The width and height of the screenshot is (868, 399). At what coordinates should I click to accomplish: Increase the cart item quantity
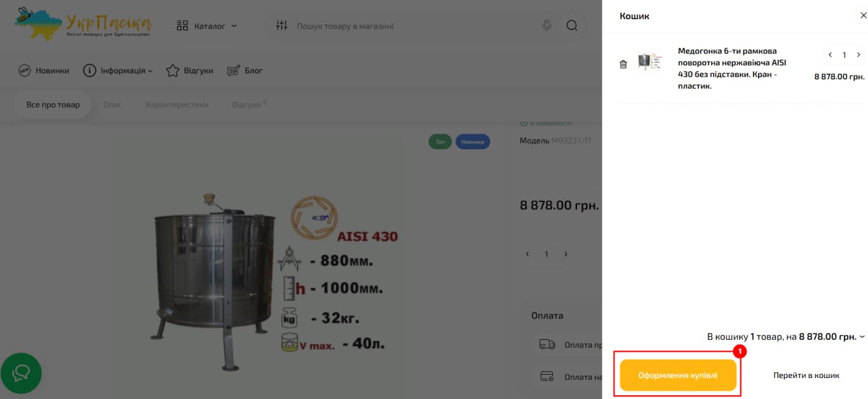pos(858,55)
